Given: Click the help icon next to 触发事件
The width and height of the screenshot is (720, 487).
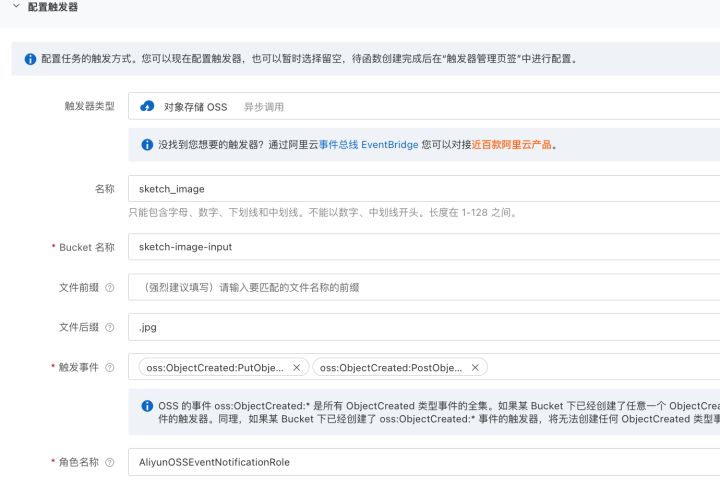Looking at the screenshot, I should (x=110, y=367).
